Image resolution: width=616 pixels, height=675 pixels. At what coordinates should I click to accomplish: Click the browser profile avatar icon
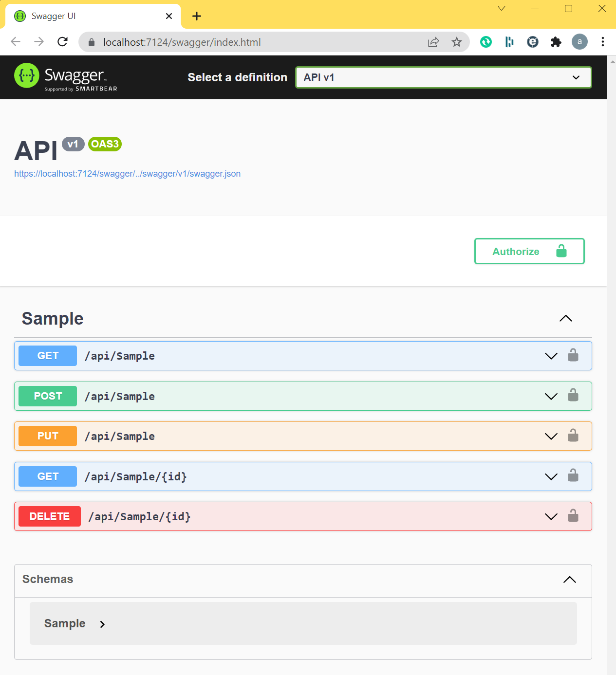[x=579, y=42]
